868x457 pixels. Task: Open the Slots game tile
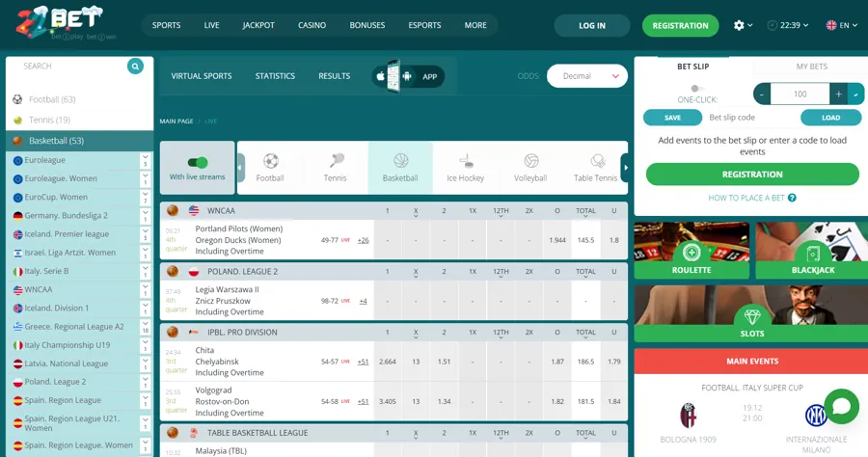(x=751, y=313)
